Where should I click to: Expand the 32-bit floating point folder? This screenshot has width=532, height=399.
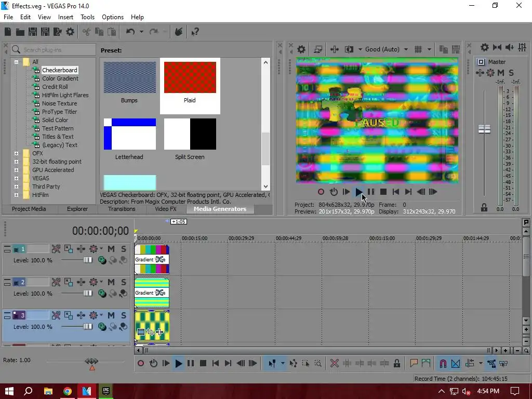pyautogui.click(x=16, y=162)
